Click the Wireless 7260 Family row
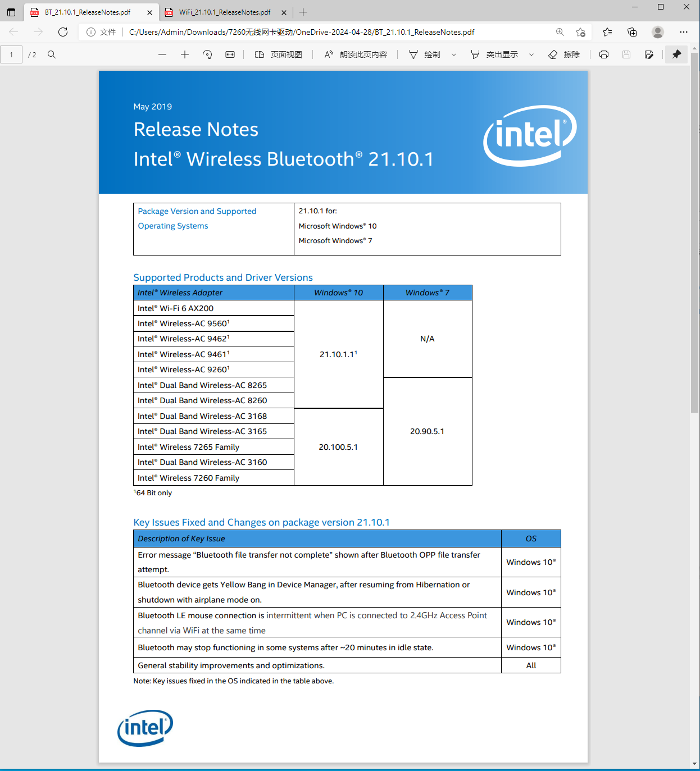The image size is (700, 771). (213, 478)
